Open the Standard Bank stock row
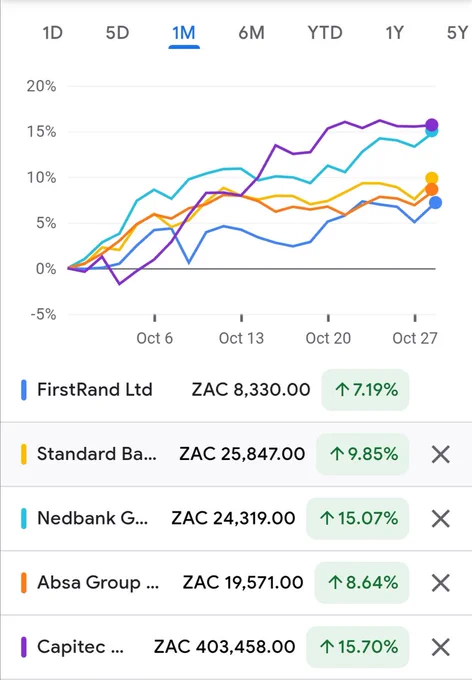Viewport: 472px width, 680px height. pyautogui.click(x=236, y=454)
